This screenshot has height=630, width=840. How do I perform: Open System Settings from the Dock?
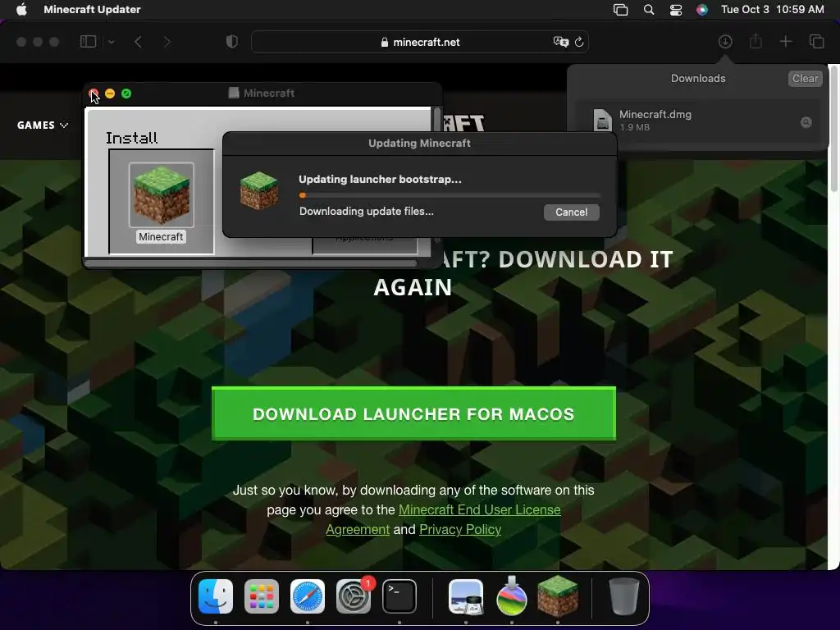[354, 596]
